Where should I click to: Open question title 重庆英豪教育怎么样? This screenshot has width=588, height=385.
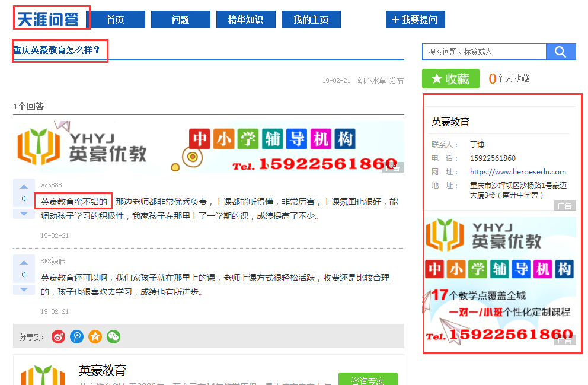pos(57,50)
